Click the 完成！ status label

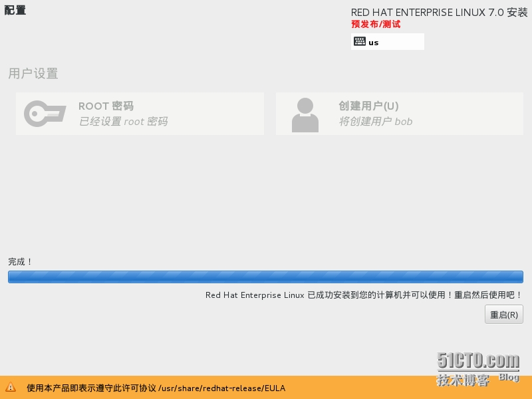click(20, 261)
